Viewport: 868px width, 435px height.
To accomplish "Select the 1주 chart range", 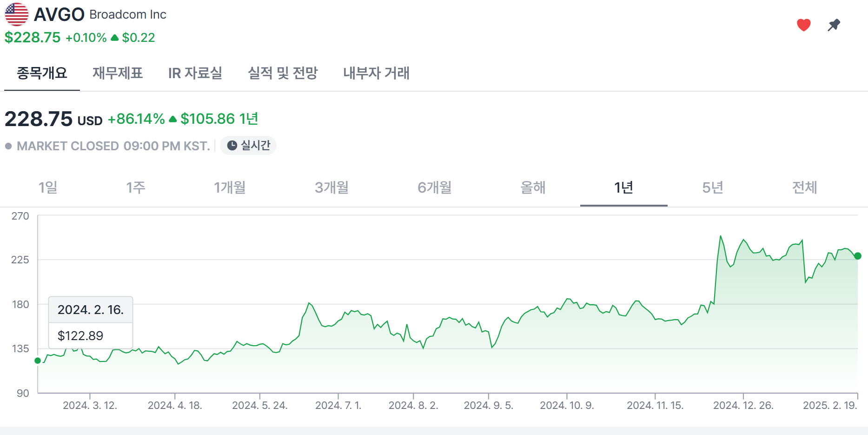I will 136,187.
